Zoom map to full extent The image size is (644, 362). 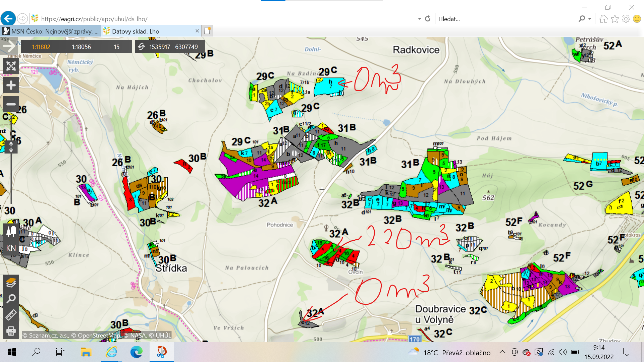11,66
